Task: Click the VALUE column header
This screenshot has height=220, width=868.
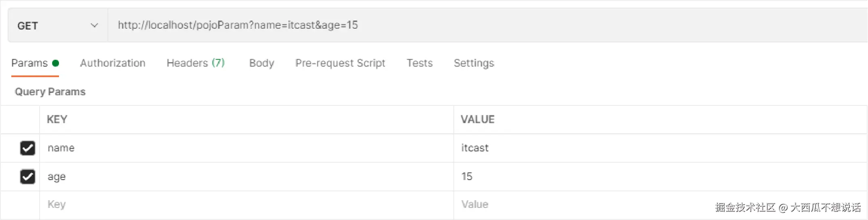Action: 478,119
